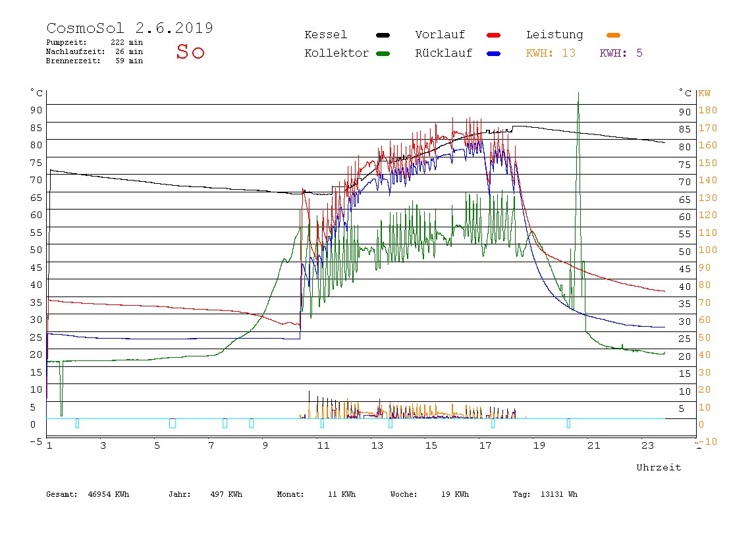This screenshot has width=756, height=535.
Task: Select the "Vorlauf" legend label
Action: pyautogui.click(x=440, y=35)
